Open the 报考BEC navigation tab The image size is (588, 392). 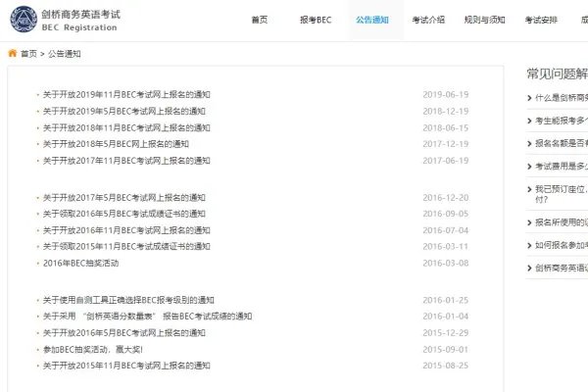316,20
